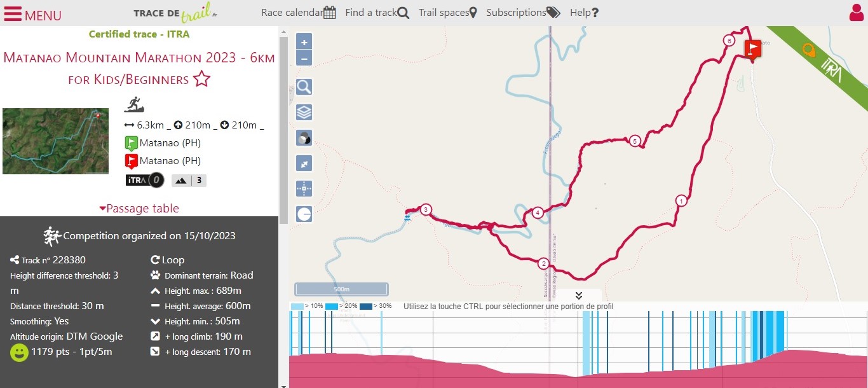Click 'Distance threshold: 30 m' text
This screenshot has width=868, height=388.
[57, 306]
